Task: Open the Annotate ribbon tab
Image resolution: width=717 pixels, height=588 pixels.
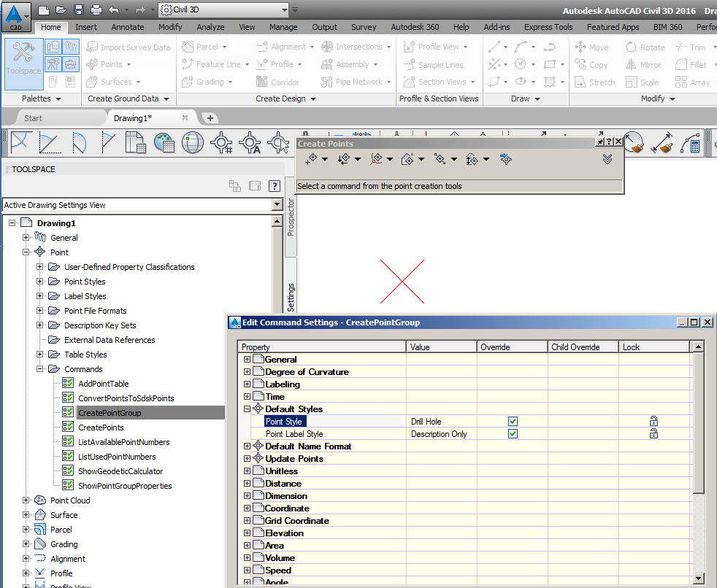Action: click(128, 27)
